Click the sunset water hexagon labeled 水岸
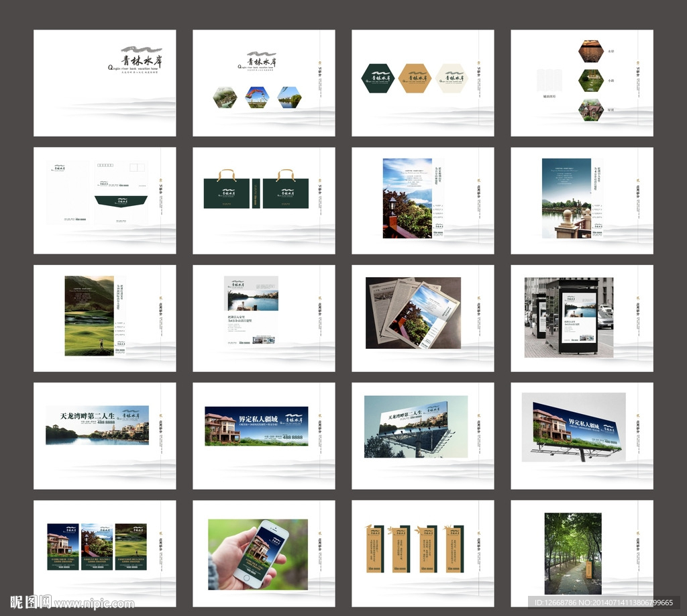This screenshot has height=616, width=687. pos(591,51)
